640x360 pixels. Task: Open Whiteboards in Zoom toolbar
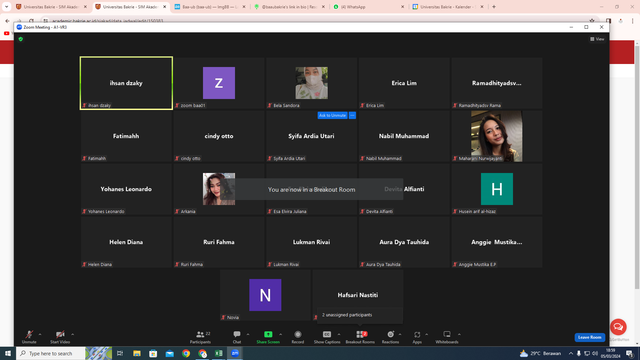coord(447,337)
